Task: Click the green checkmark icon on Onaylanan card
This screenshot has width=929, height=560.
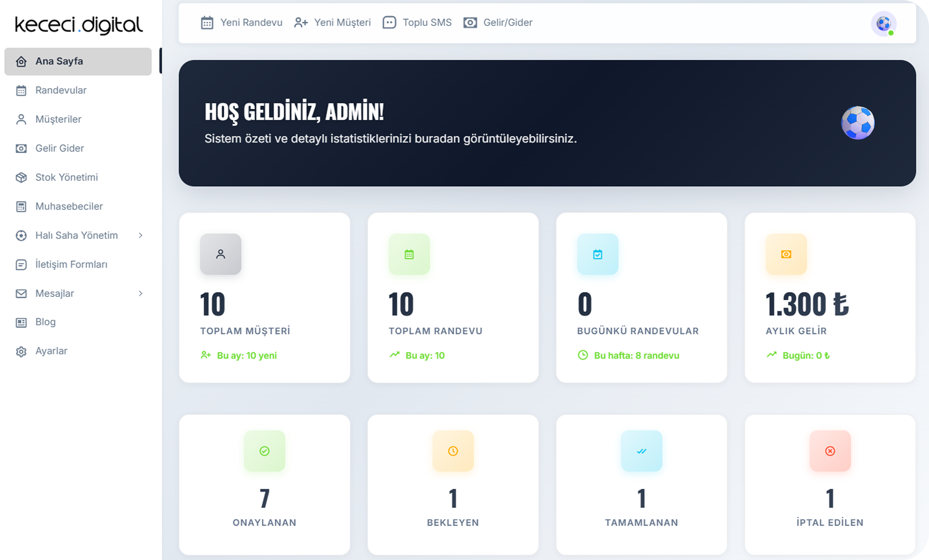Action: point(264,451)
